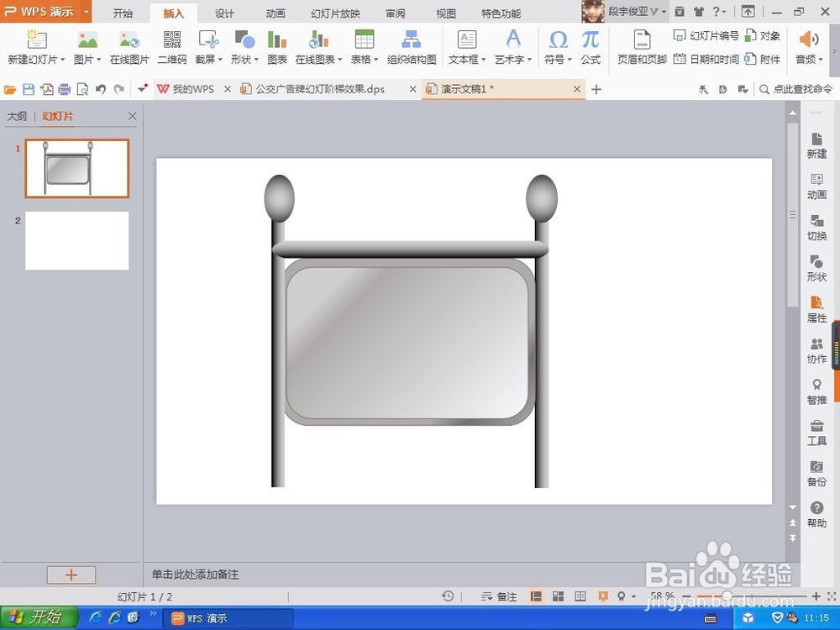Switch to the 大纲 outline pane

[x=17, y=116]
